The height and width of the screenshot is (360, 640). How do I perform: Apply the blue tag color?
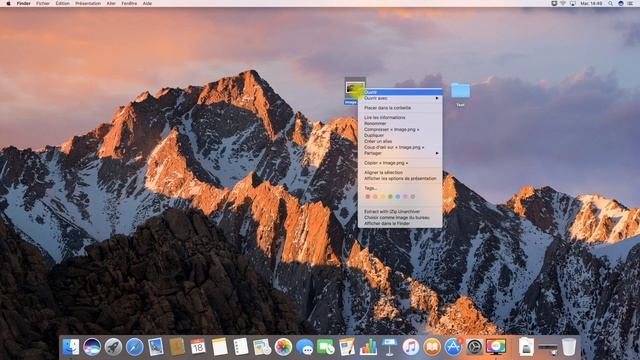(x=398, y=197)
